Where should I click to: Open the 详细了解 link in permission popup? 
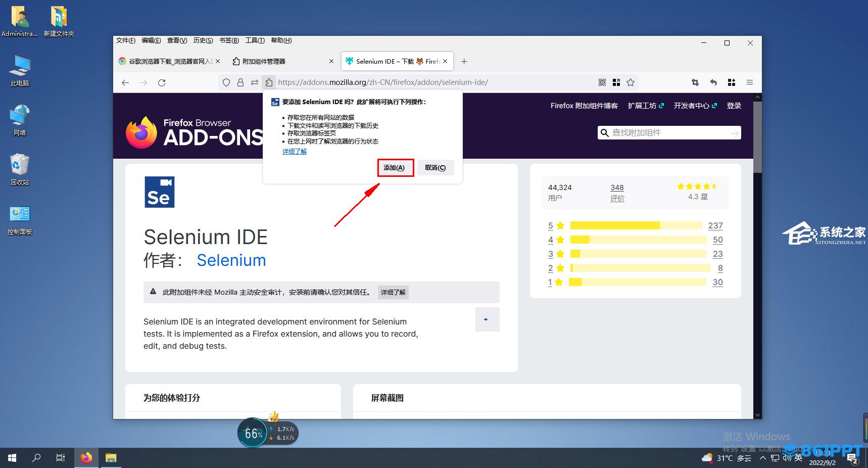[294, 152]
